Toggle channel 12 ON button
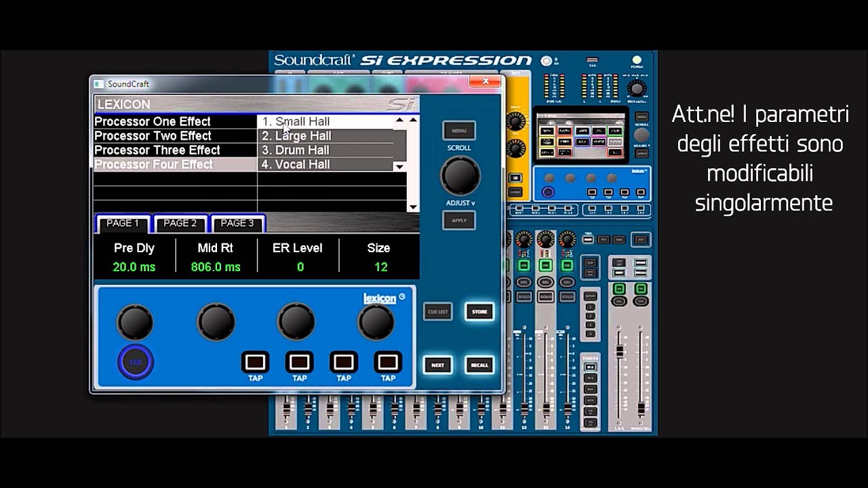The width and height of the screenshot is (868, 488). point(524,265)
